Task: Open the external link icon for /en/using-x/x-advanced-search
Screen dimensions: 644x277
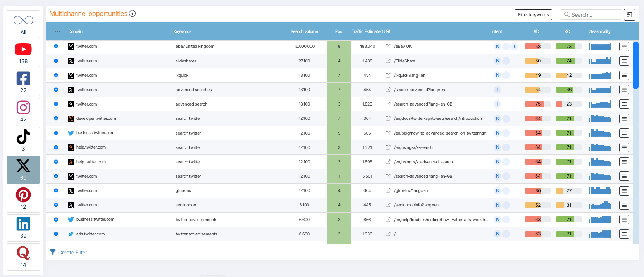Action: click(388, 162)
